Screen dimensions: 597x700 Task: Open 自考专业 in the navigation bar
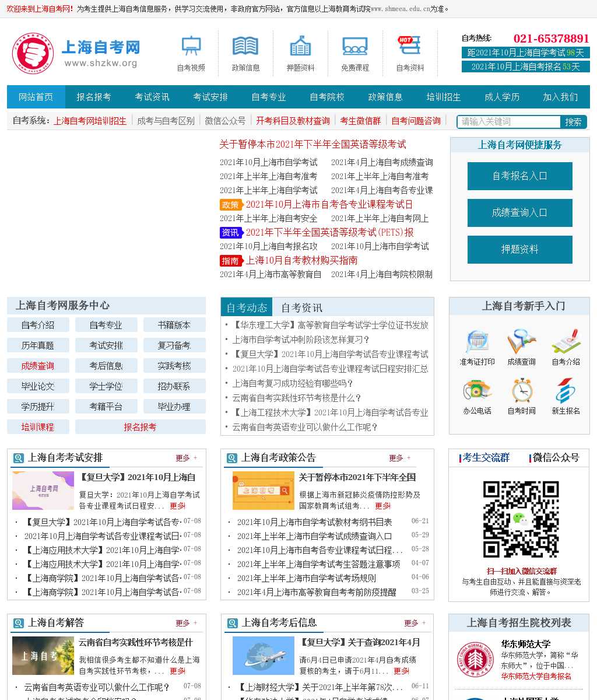pos(269,97)
